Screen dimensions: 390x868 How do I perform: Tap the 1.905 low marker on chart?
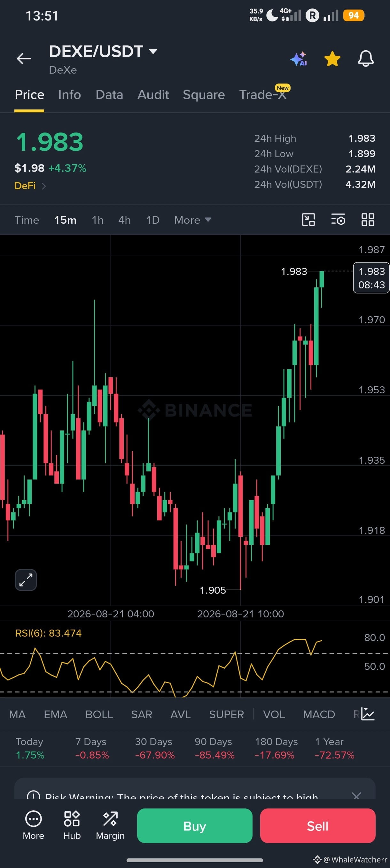tap(213, 590)
